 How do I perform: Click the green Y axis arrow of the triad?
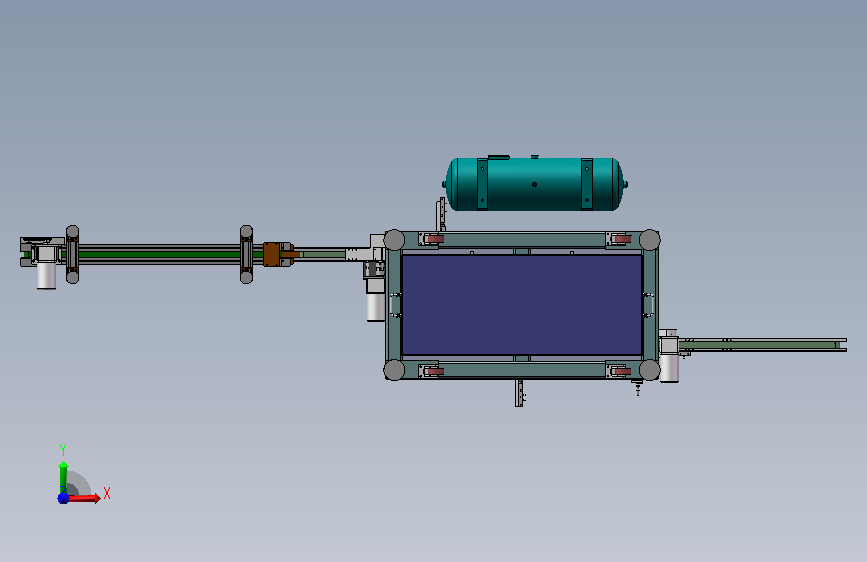pyautogui.click(x=63, y=477)
